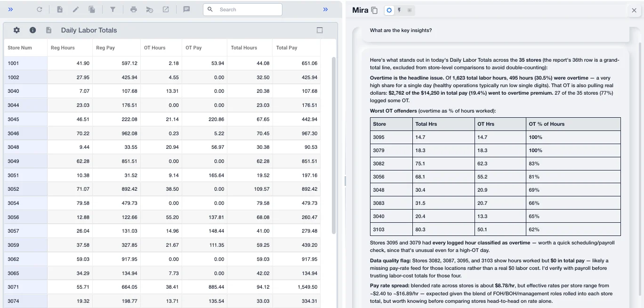This screenshot has width=644, height=308.
Task: Click store 3074 cell
Action: (26, 301)
